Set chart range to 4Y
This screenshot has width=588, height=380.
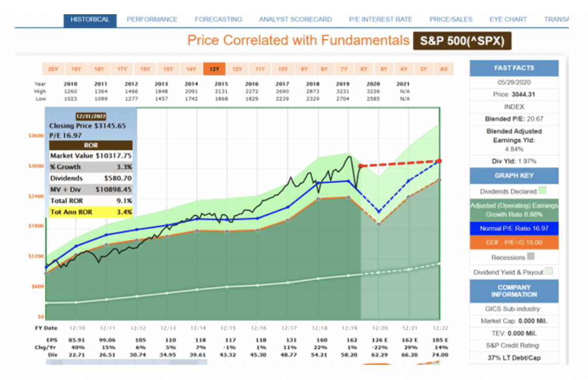[x=403, y=69]
